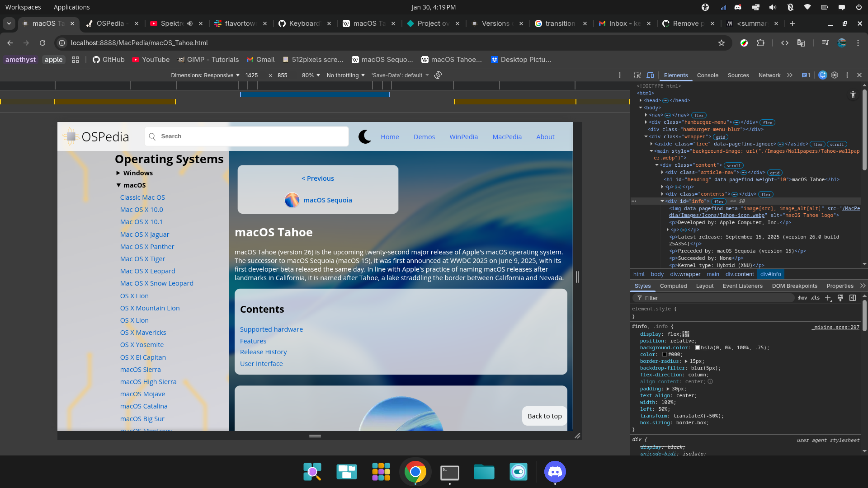The image size is (868, 488).
Task: Open the Computed styles tab
Action: coord(673,286)
